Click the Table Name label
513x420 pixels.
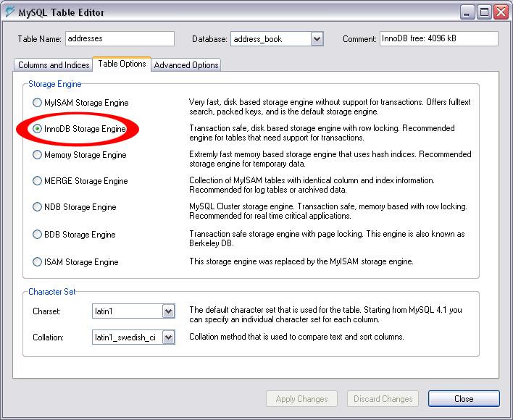point(39,39)
